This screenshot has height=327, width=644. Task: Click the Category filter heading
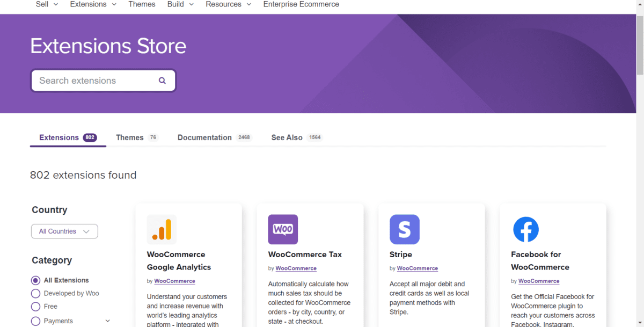[x=52, y=260]
